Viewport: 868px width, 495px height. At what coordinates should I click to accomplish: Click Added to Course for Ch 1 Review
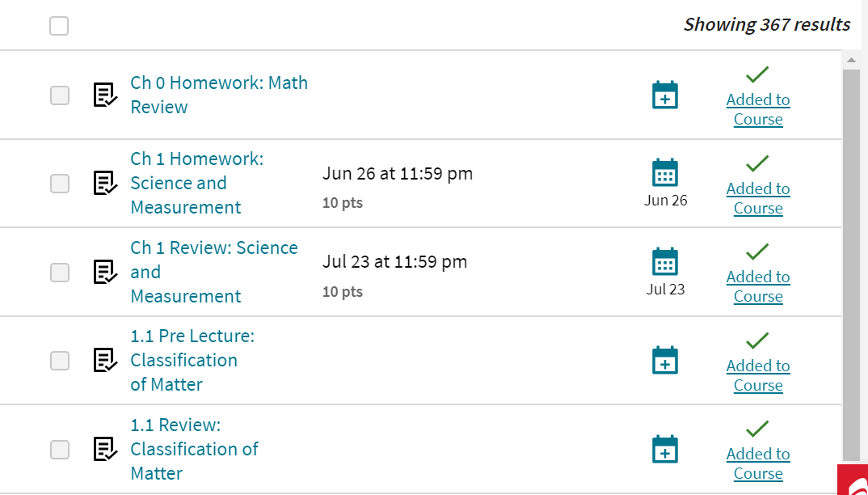758,286
